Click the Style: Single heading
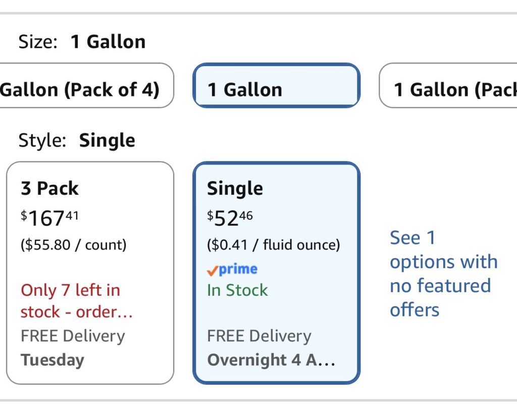Viewport: 517px width, 420px height. click(77, 140)
